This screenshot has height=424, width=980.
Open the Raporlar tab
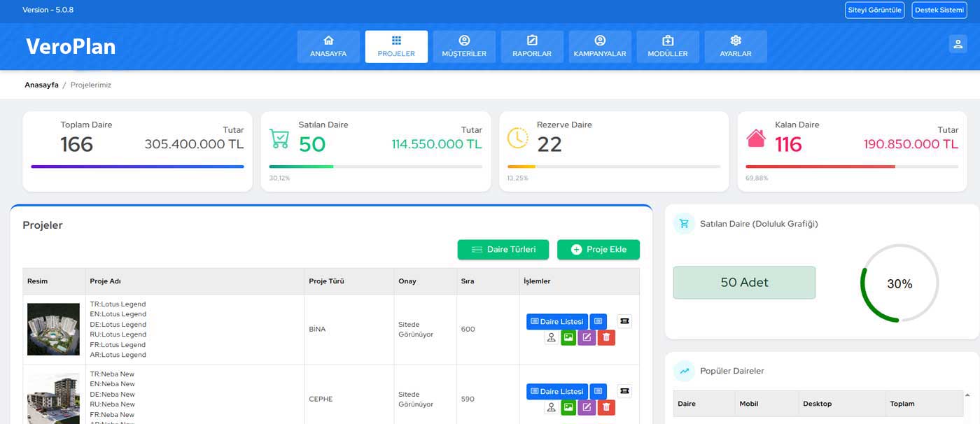[532, 47]
